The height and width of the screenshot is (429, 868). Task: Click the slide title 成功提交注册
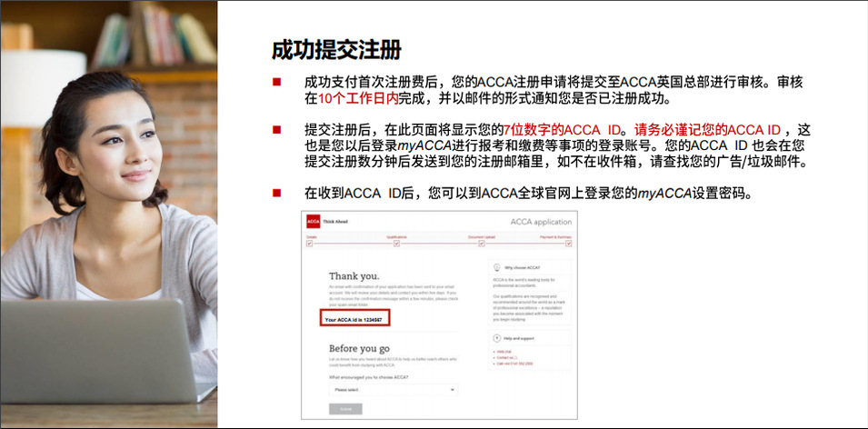[336, 50]
